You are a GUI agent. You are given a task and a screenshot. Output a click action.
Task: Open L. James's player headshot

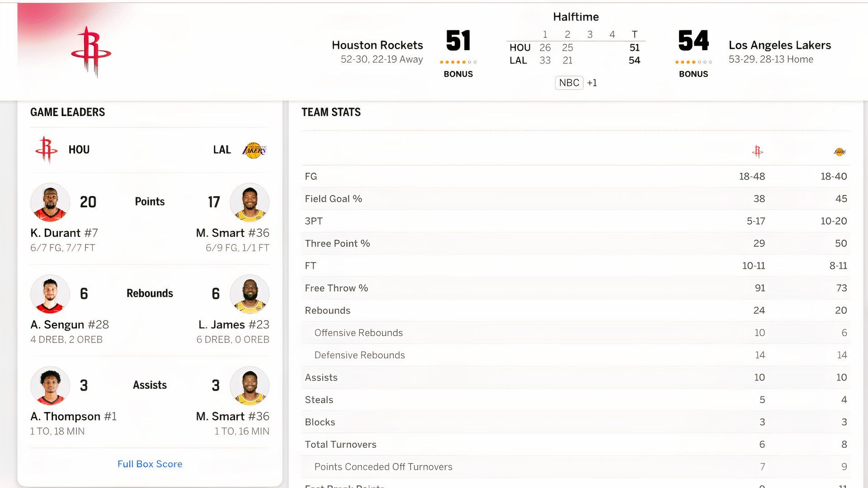pos(250,294)
